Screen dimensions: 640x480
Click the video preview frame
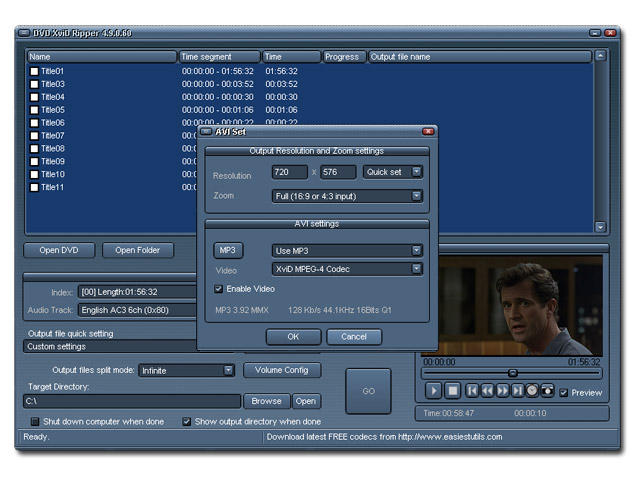pos(520,305)
